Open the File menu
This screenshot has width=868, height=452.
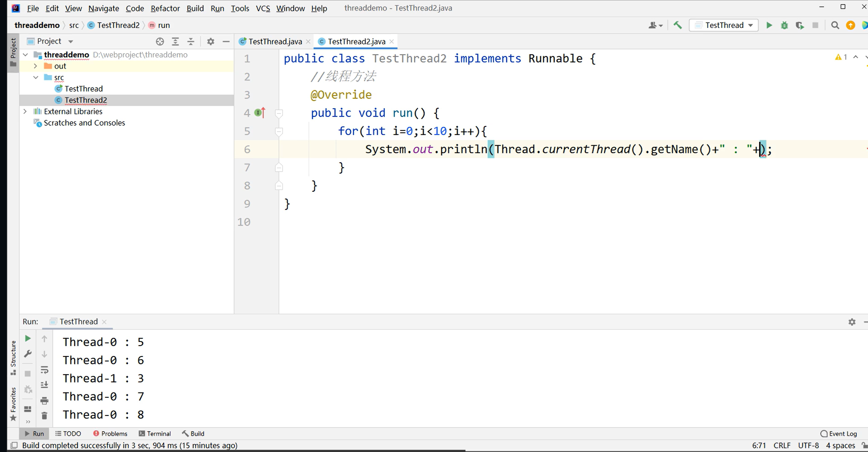[33, 8]
